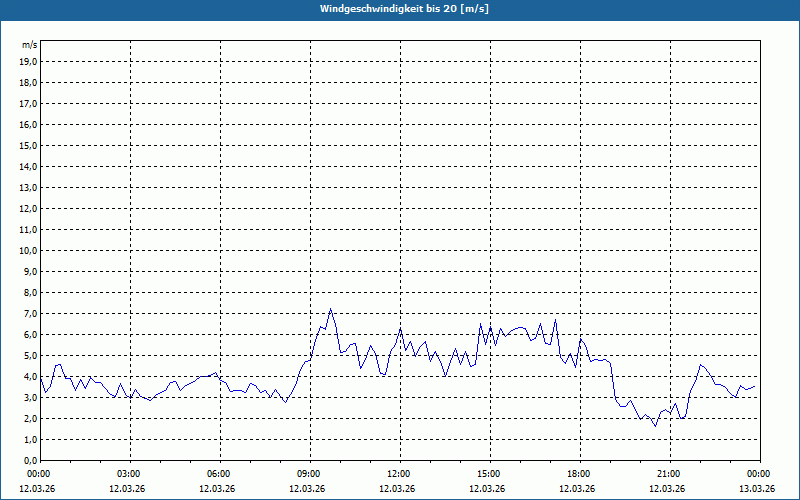Screen dimensions: 800x500
Task: Click the 13,0 y-axis label
Action: tap(29, 187)
